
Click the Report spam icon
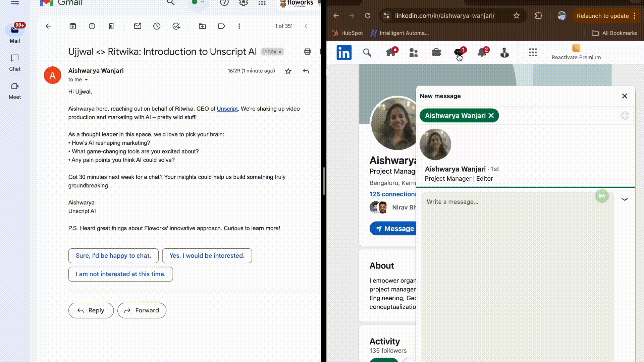click(x=92, y=26)
